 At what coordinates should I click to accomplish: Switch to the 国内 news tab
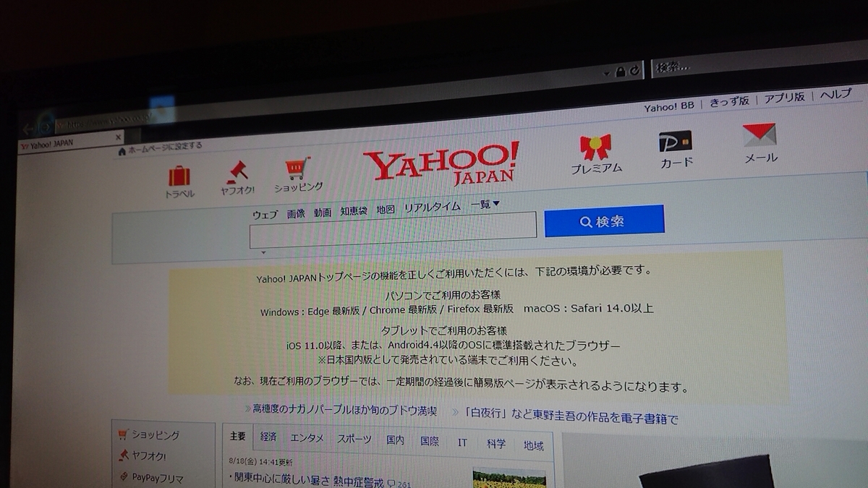[395, 440]
